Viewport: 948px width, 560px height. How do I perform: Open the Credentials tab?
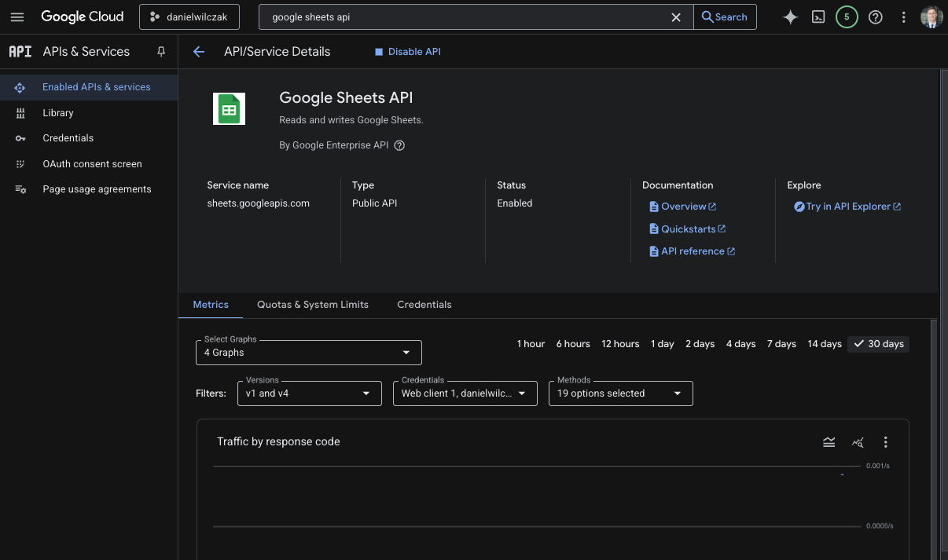click(424, 305)
